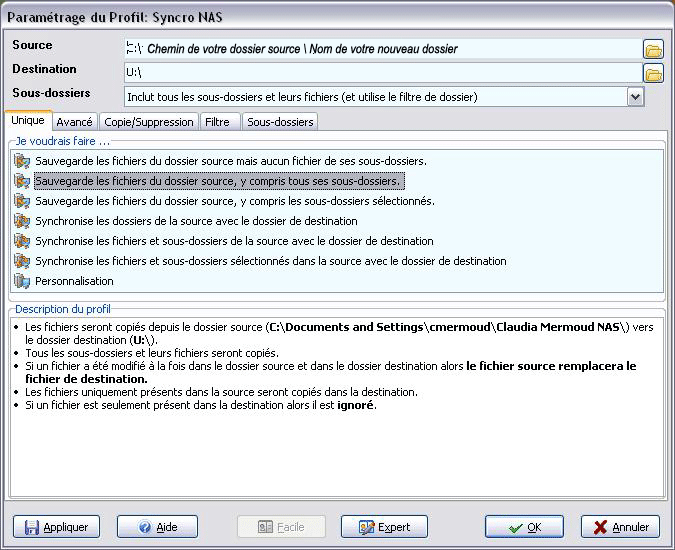The image size is (675, 550).
Task: Open help with the Aide button
Action: [157, 527]
